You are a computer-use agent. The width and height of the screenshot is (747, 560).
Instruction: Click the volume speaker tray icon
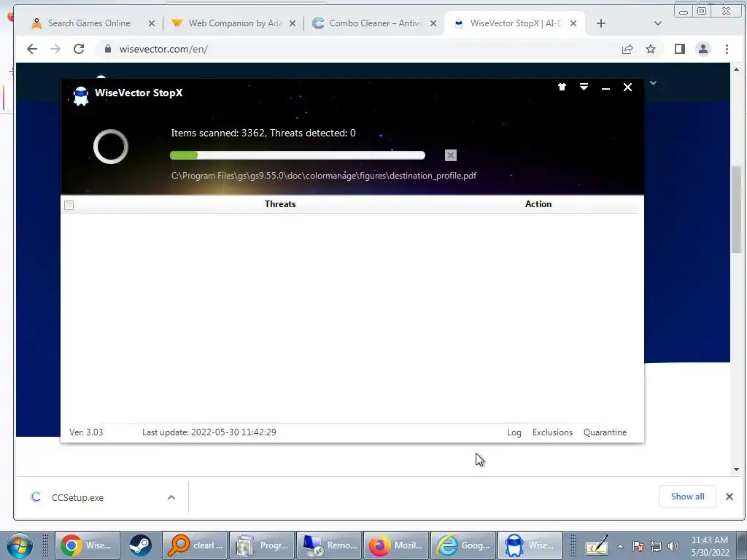tap(673, 546)
